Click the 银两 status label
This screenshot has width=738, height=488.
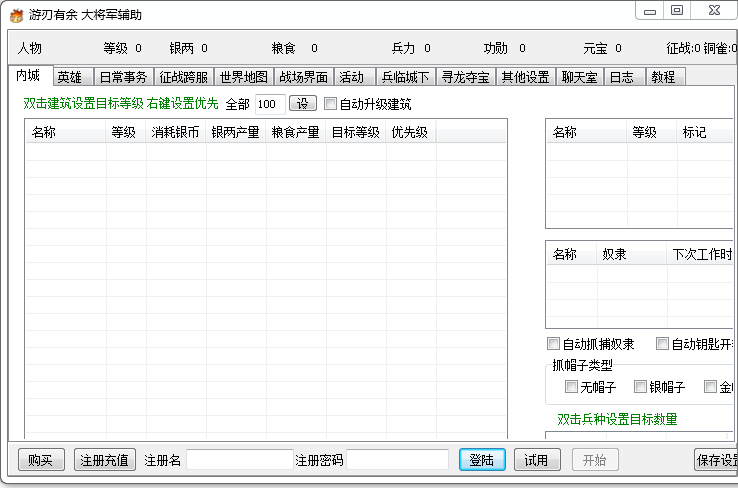click(182, 48)
